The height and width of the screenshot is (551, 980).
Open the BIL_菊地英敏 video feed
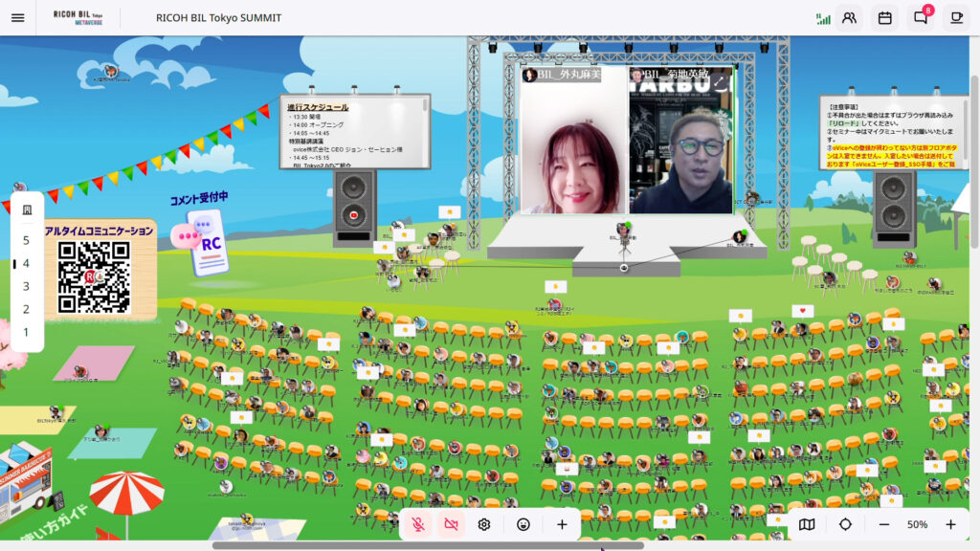tap(681, 141)
